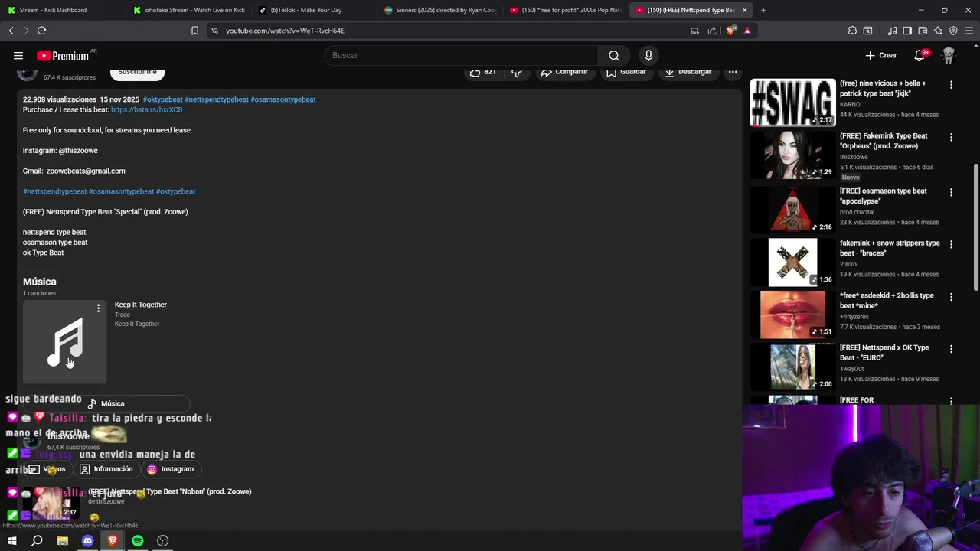Click the share page icon in the address bar
Screen dimensions: 980x551
click(712, 31)
